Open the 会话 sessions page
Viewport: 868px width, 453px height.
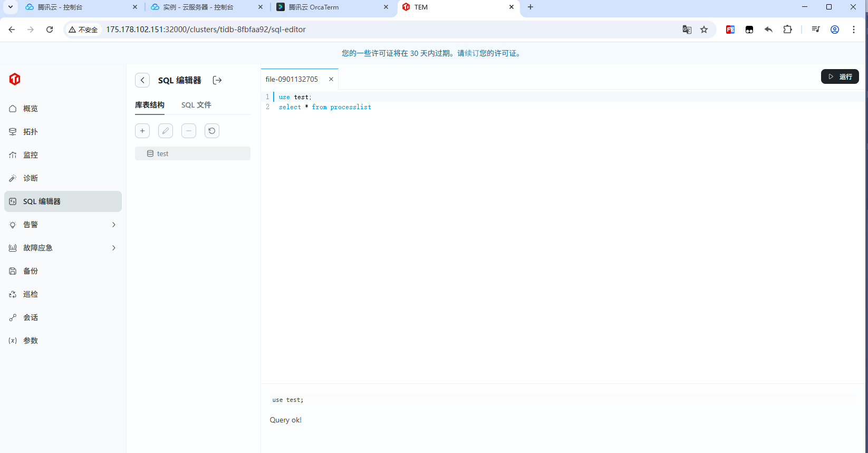(63, 317)
